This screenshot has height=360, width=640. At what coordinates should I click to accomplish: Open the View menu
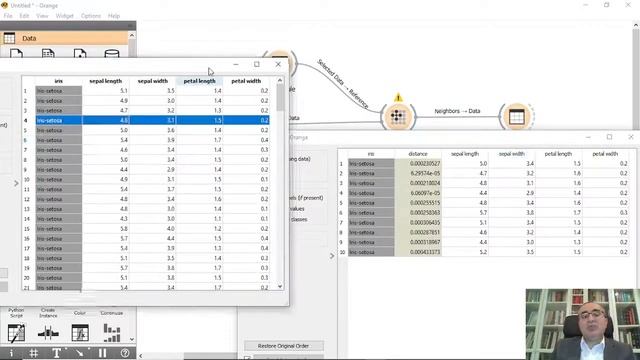point(42,16)
